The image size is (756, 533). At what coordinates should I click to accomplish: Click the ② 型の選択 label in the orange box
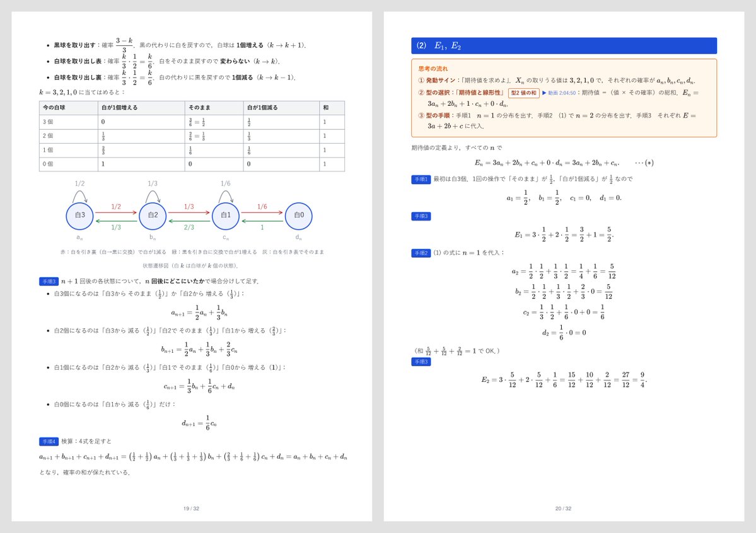461,93
